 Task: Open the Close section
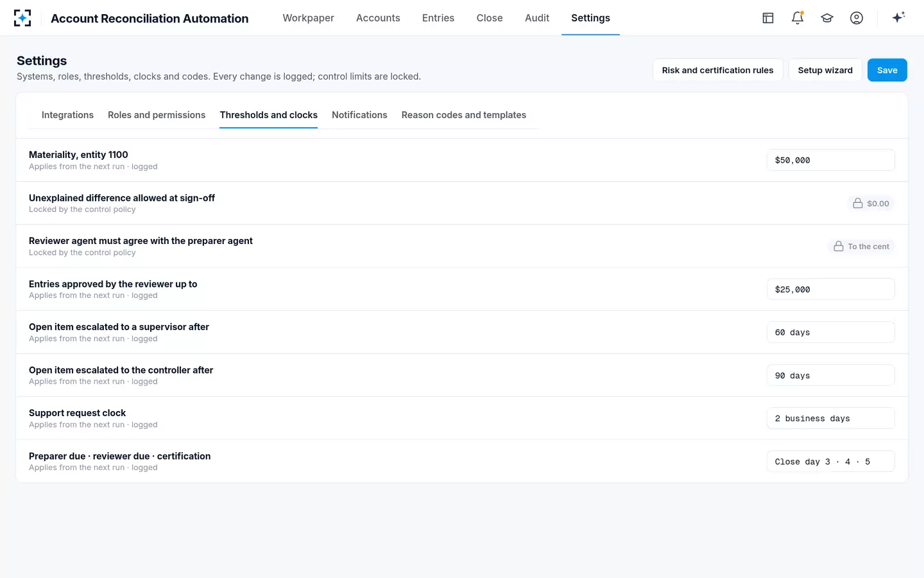[x=490, y=18]
